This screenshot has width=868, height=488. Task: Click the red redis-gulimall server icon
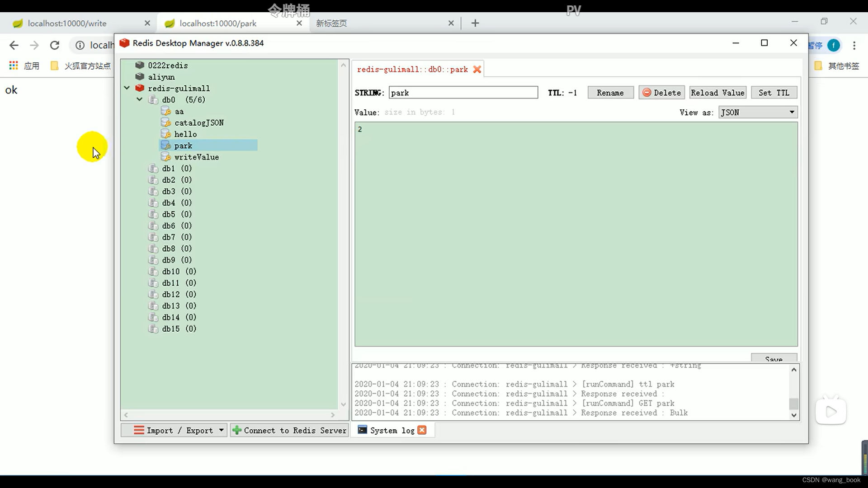140,88
